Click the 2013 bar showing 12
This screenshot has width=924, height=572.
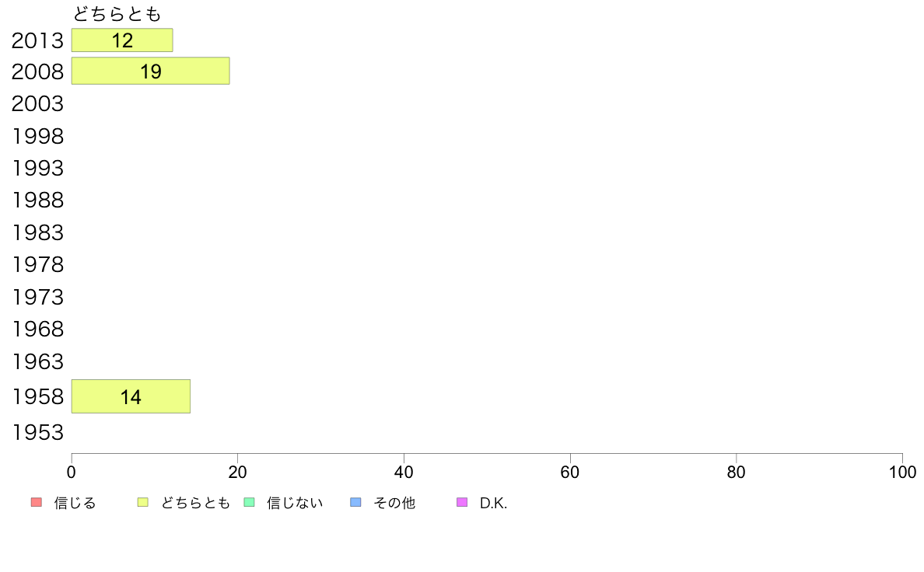pos(122,40)
